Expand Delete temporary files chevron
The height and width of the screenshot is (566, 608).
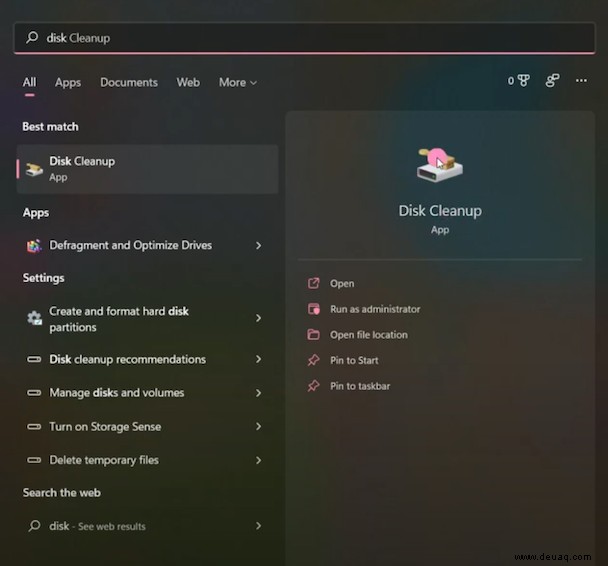click(258, 460)
